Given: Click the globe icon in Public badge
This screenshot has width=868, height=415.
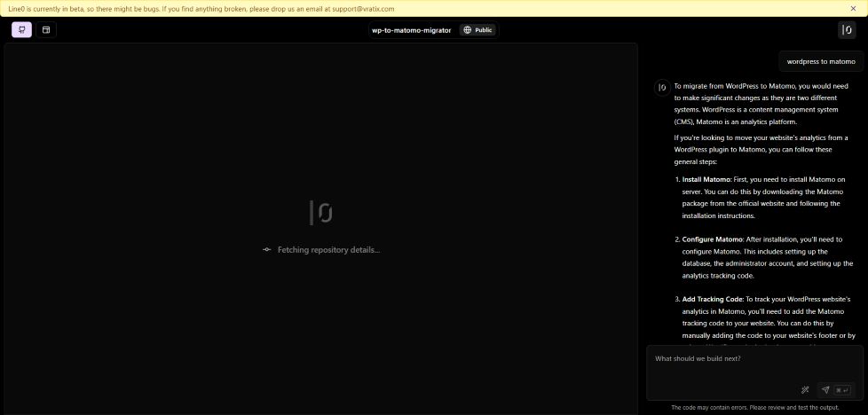Looking at the screenshot, I should tap(467, 30).
